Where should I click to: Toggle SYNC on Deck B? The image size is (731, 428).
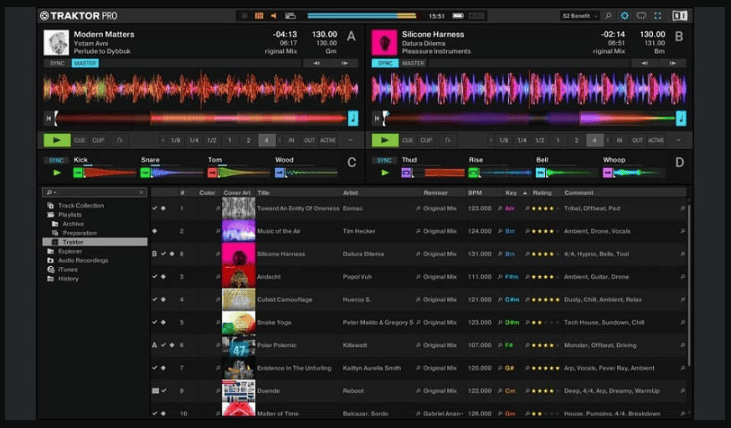385,63
